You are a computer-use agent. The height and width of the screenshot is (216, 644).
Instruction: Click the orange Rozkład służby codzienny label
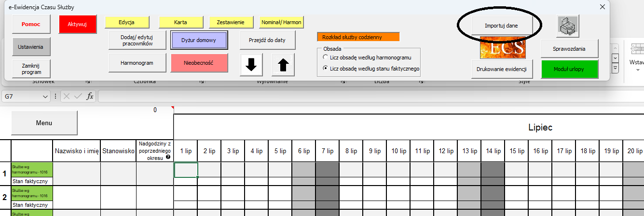pos(358,37)
